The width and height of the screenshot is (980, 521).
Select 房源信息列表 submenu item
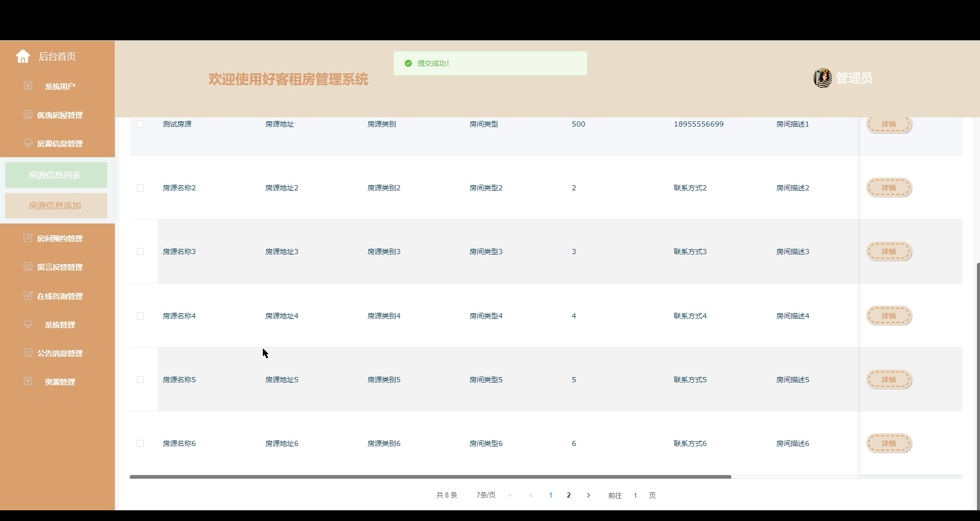point(56,175)
